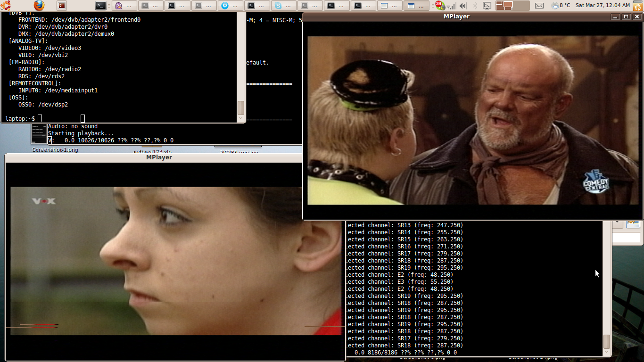
Task: Click the VIDEO0: /dev/video3 line
Action: [50, 48]
